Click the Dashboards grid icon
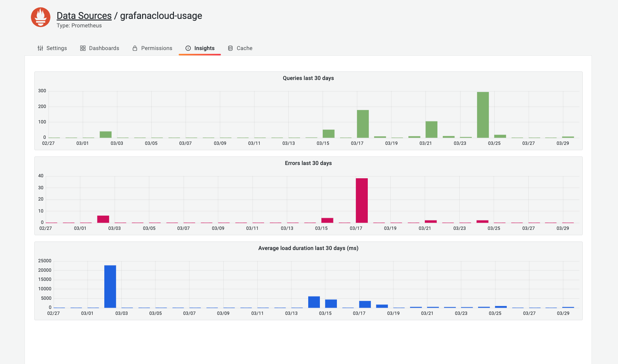The image size is (618, 364). click(x=83, y=48)
